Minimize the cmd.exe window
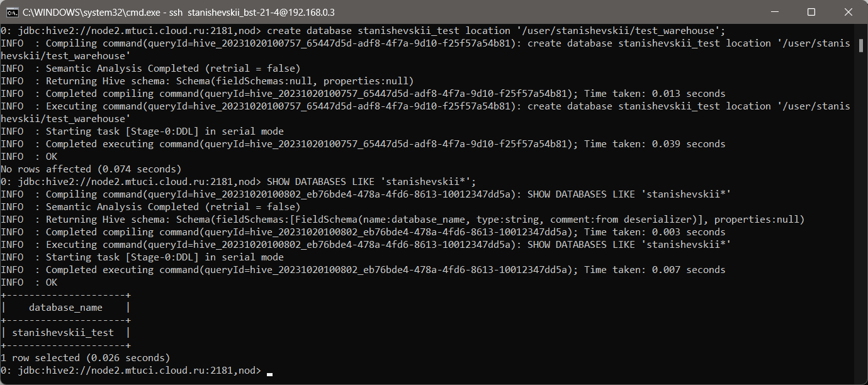Image resolution: width=868 pixels, height=385 pixels. pyautogui.click(x=782, y=12)
